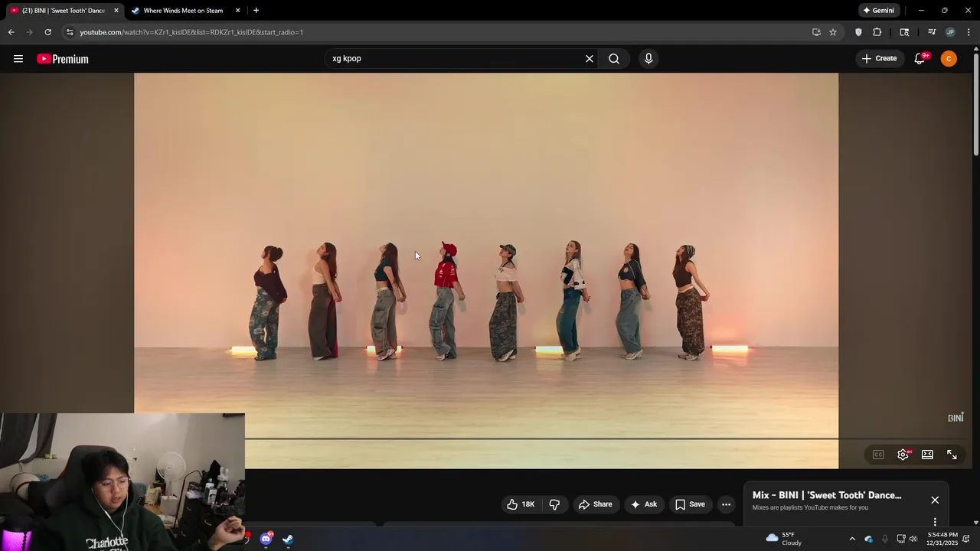This screenshot has height=551, width=980.
Task: Open the shield extension icon
Action: click(858, 32)
